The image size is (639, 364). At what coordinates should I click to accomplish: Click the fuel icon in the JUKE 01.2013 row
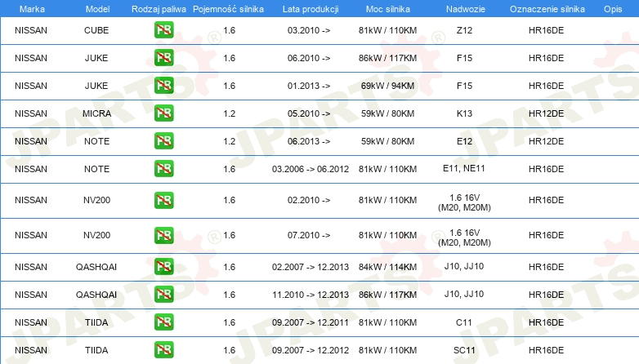click(163, 86)
